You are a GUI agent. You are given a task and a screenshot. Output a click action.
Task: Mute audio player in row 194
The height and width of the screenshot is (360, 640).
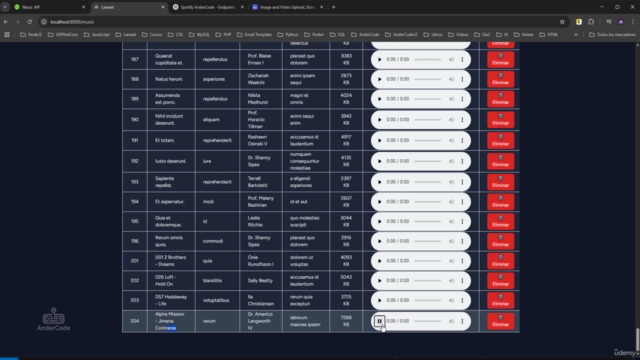point(451,202)
